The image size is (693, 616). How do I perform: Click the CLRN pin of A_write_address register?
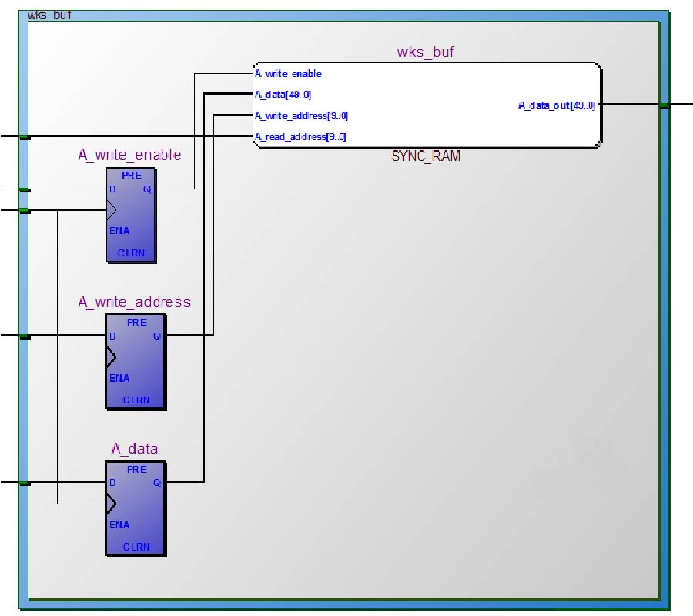[136, 400]
